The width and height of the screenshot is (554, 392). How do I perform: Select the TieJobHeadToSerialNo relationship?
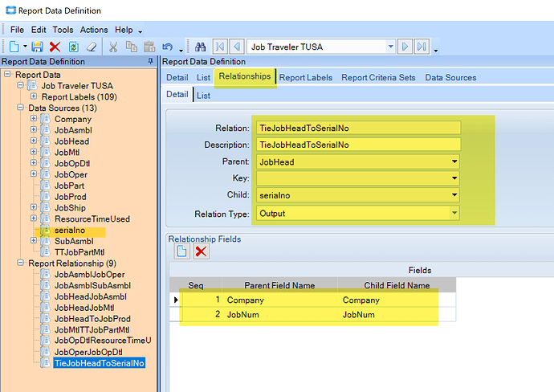click(x=100, y=363)
